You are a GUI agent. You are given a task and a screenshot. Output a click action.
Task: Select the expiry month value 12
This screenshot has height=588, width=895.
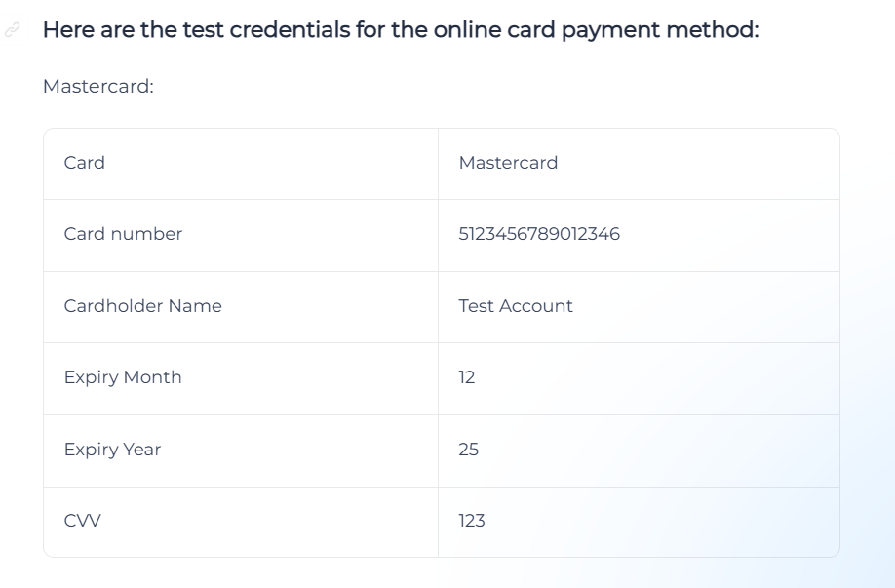click(x=467, y=377)
